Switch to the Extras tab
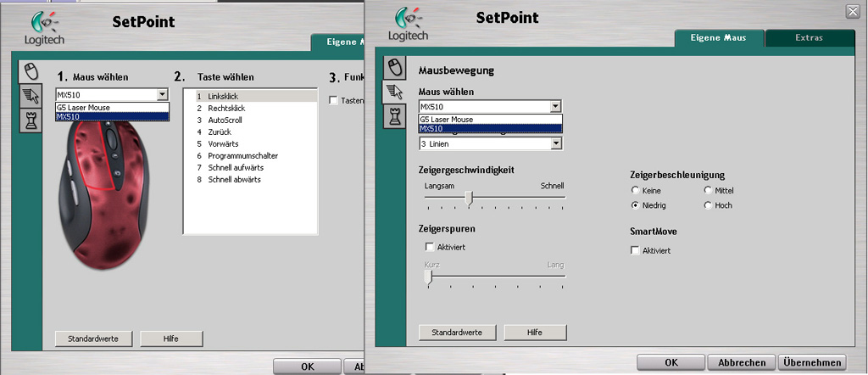 pos(810,37)
